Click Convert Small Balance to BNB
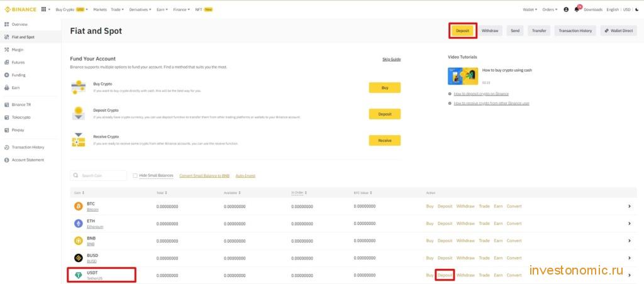 tap(204, 176)
